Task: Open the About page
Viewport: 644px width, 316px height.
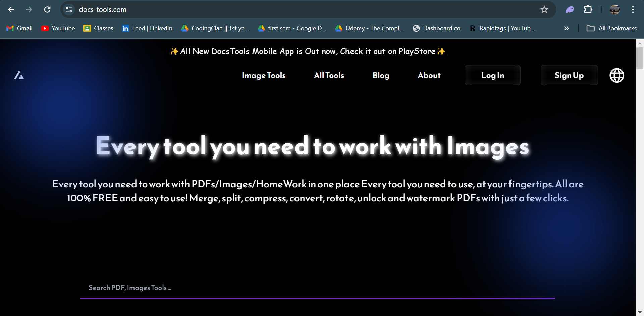Action: (x=429, y=75)
